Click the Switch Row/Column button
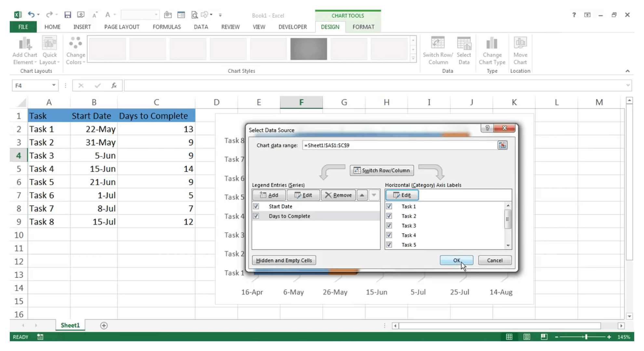The height and width of the screenshot is (351, 644). point(381,170)
